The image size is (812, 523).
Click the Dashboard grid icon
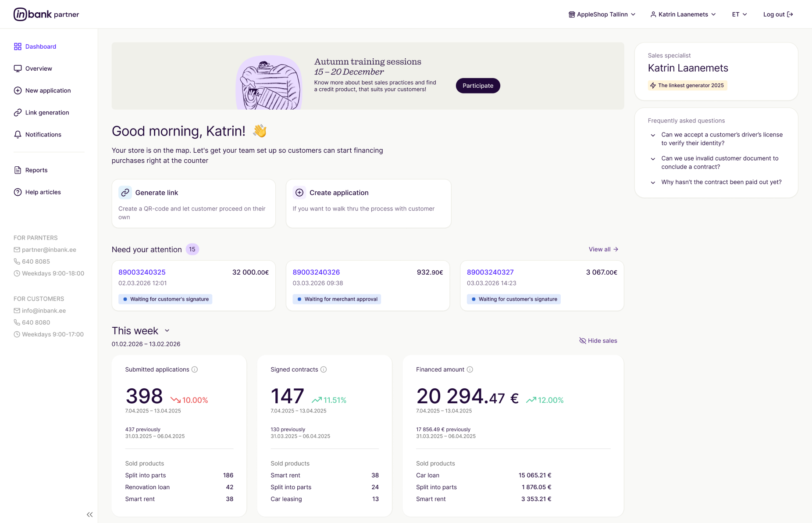(x=18, y=47)
